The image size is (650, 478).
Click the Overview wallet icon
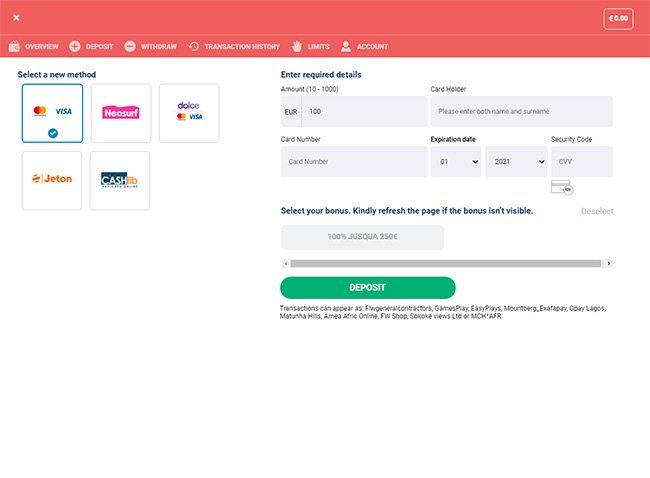click(x=15, y=47)
